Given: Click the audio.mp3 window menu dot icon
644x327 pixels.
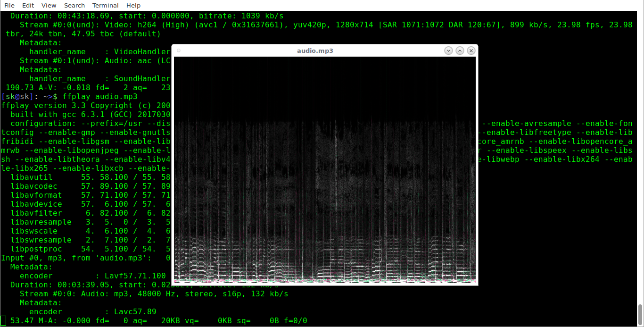Looking at the screenshot, I should pyautogui.click(x=179, y=50).
